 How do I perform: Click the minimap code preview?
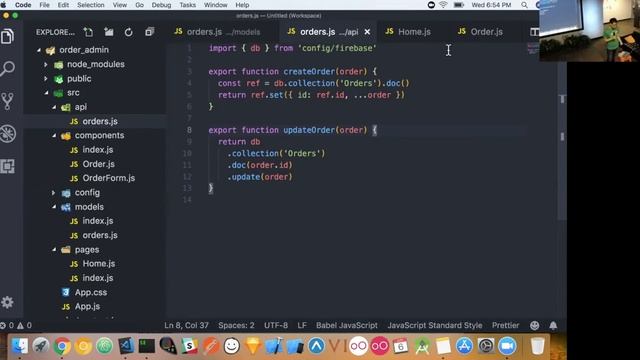(x=533, y=49)
